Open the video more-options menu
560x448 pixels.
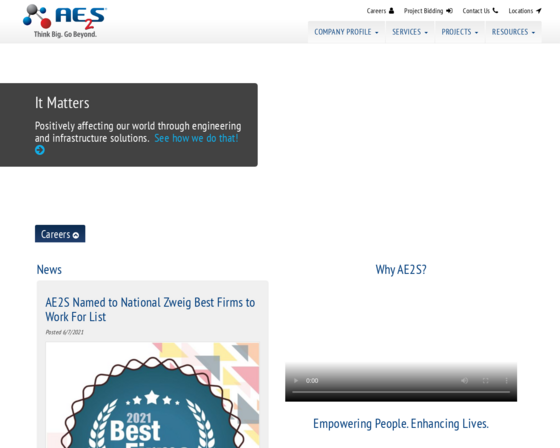(506, 380)
